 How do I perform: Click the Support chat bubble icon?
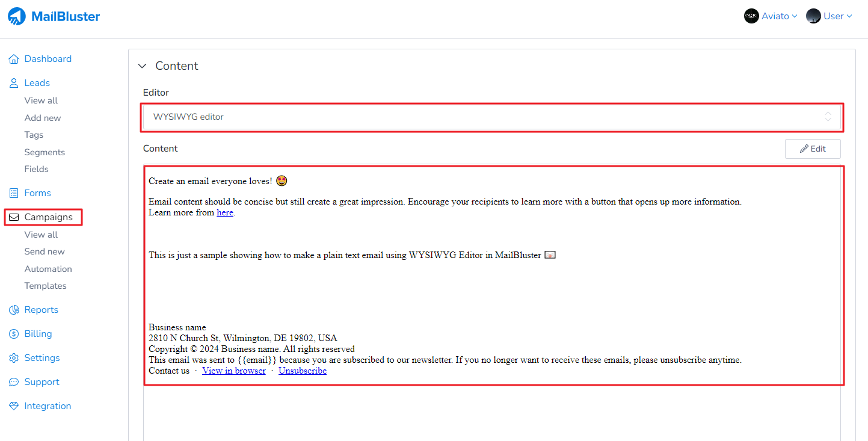[14, 382]
